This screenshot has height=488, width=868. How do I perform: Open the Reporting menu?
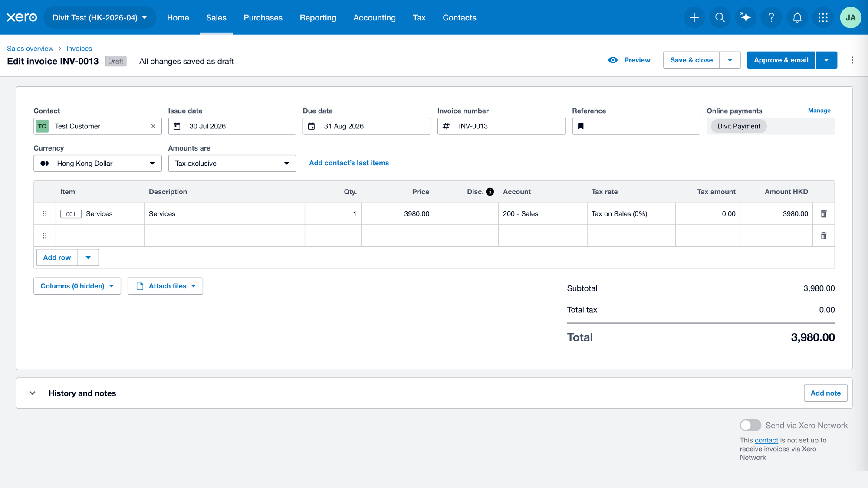pyautogui.click(x=318, y=17)
